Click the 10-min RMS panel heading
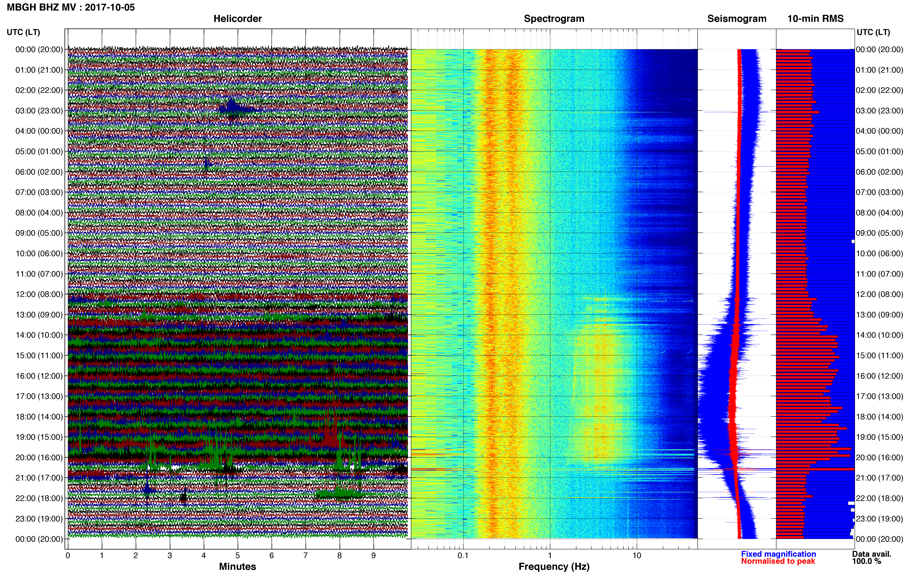 click(x=816, y=19)
